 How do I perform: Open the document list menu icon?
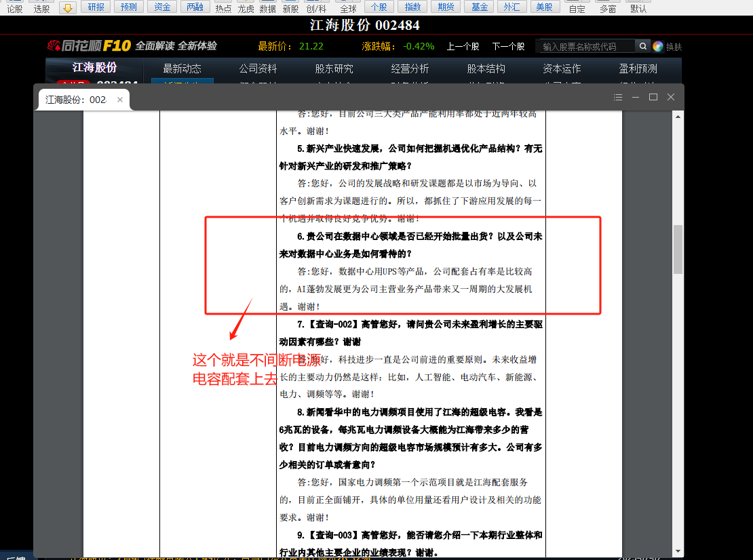[618, 98]
